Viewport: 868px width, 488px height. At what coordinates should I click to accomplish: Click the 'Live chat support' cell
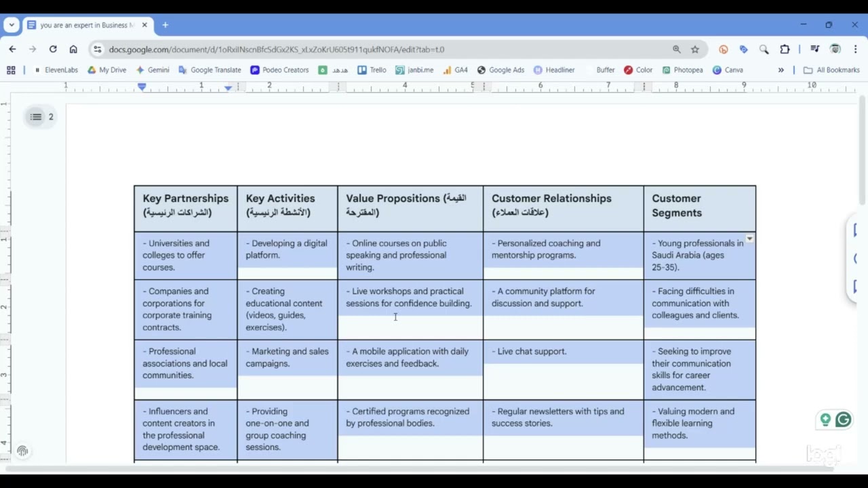coord(564,369)
